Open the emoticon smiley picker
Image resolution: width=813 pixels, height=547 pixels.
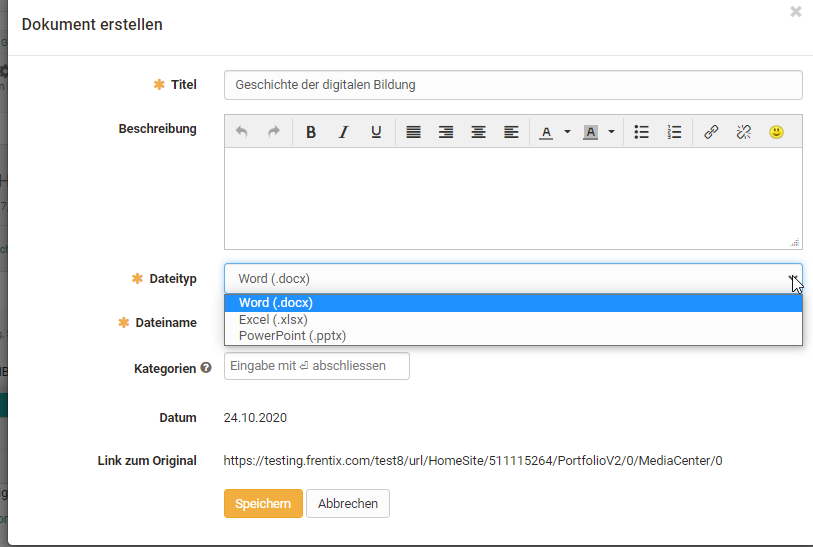pyautogui.click(x=776, y=132)
